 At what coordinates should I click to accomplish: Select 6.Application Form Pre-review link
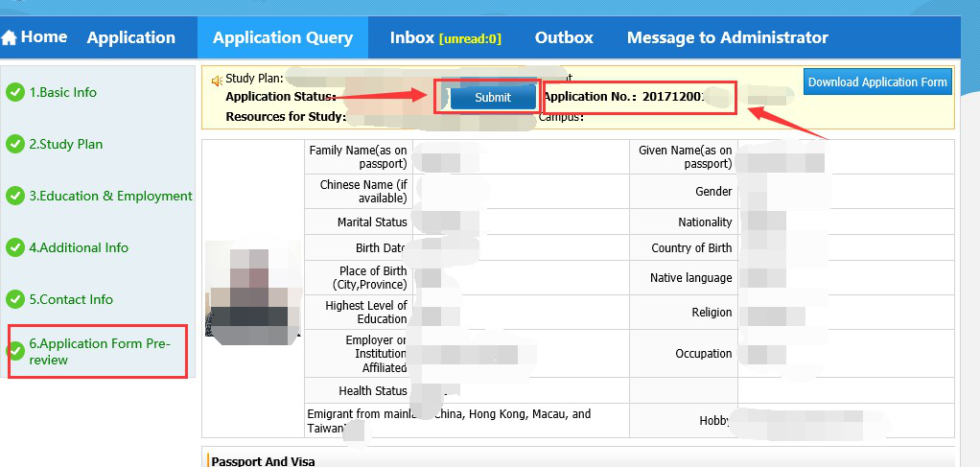[100, 352]
